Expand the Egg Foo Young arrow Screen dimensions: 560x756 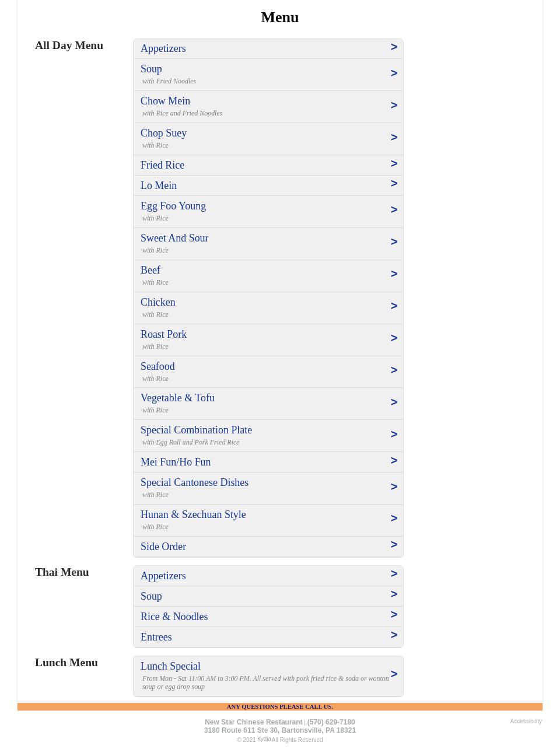click(x=394, y=210)
